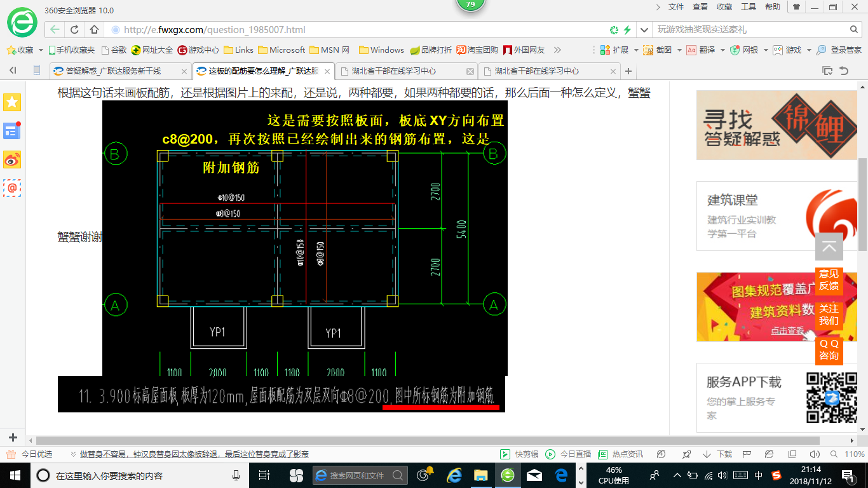Open the Microsoft bookmark folder
Image resolution: width=868 pixels, height=488 pixels.
click(281, 50)
